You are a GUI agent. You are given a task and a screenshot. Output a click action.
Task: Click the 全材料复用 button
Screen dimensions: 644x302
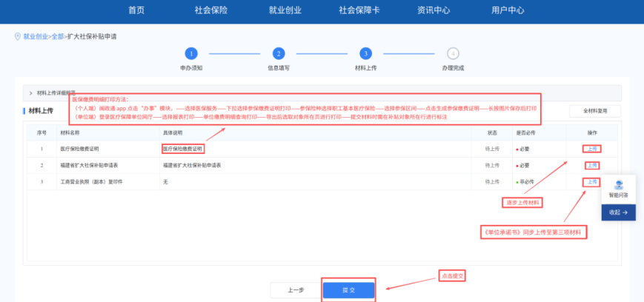594,111
